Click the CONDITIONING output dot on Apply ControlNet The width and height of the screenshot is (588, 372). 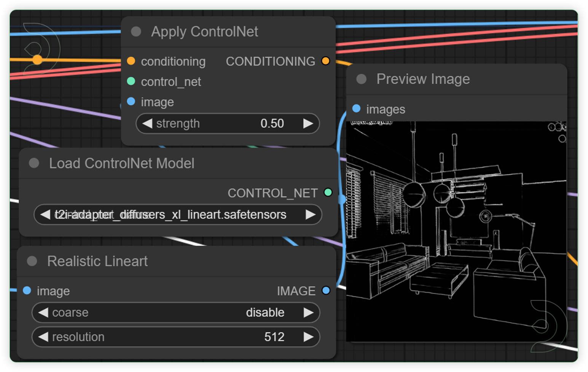pos(325,61)
